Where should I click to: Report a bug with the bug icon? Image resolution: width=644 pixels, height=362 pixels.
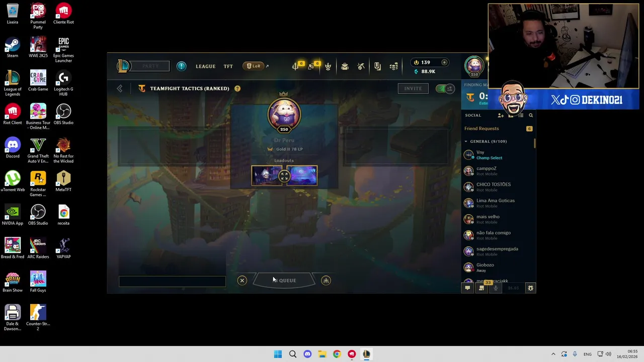point(530,288)
